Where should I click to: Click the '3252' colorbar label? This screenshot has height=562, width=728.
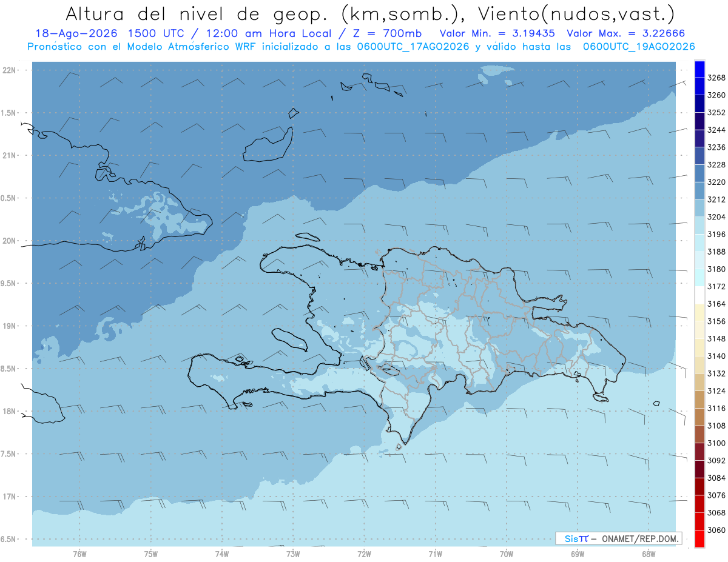716,113
